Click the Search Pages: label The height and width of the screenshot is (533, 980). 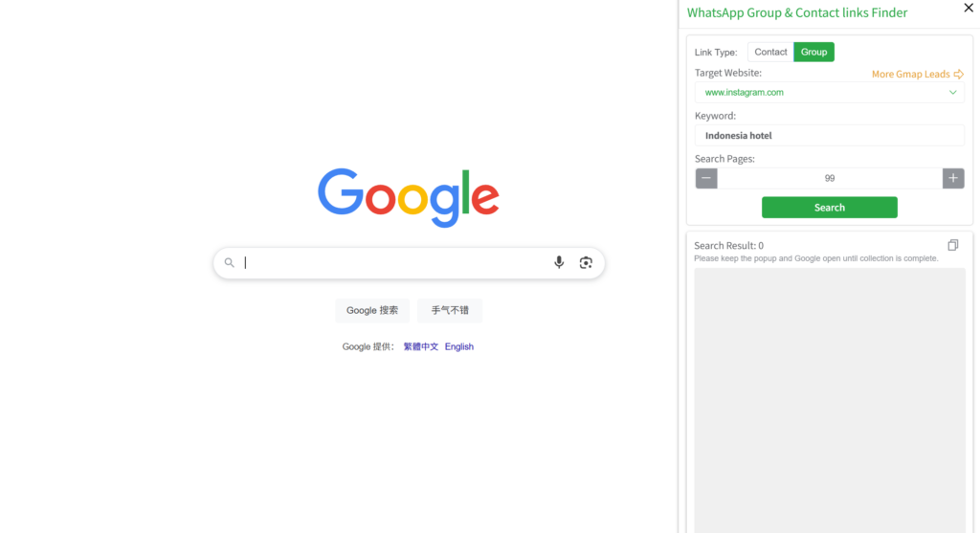click(x=724, y=159)
